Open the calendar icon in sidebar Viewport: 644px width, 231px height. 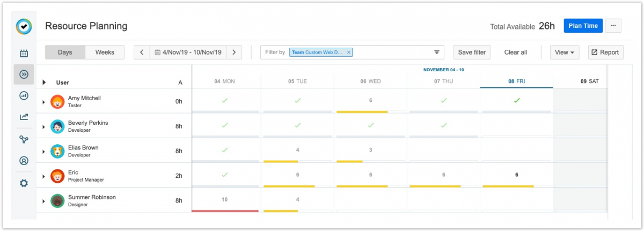24,53
